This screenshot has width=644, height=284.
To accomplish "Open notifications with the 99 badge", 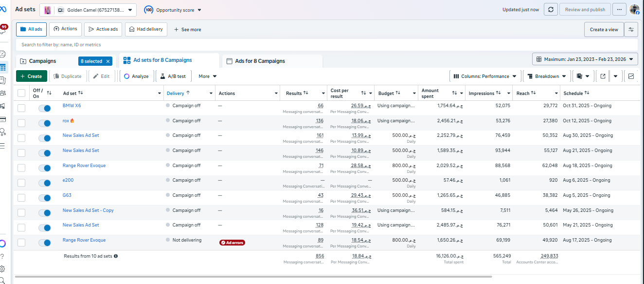I will [3, 28].
